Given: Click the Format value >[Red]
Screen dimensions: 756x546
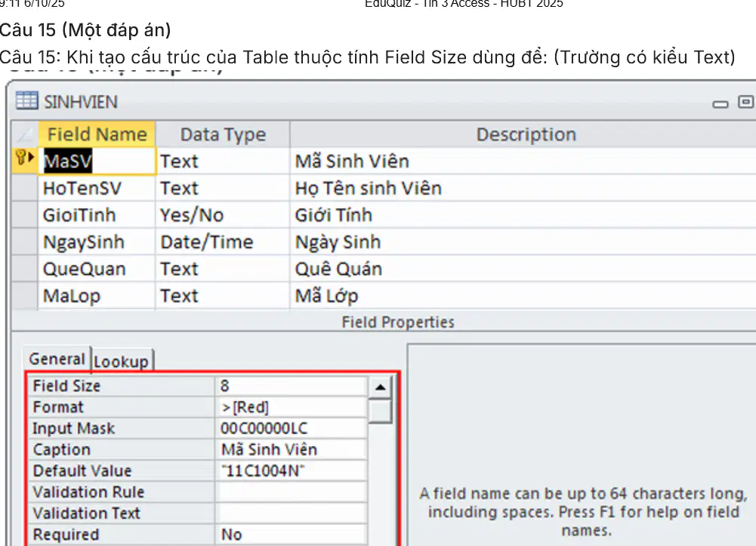Looking at the screenshot, I should pyautogui.click(x=291, y=407).
